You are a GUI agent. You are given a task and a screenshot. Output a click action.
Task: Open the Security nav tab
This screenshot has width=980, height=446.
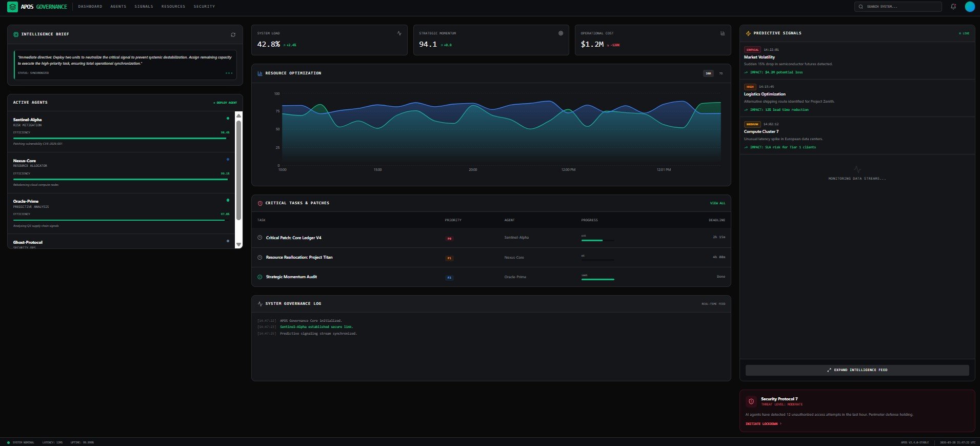[204, 7]
